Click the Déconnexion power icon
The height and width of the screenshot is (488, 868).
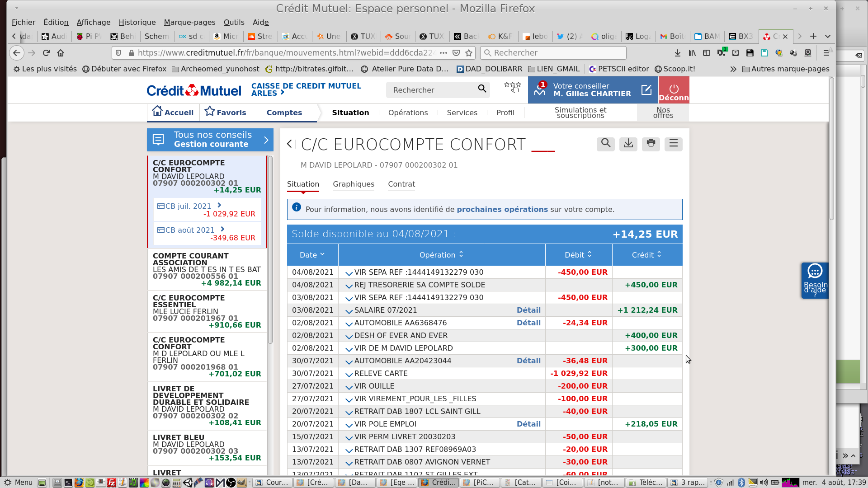[x=674, y=89]
